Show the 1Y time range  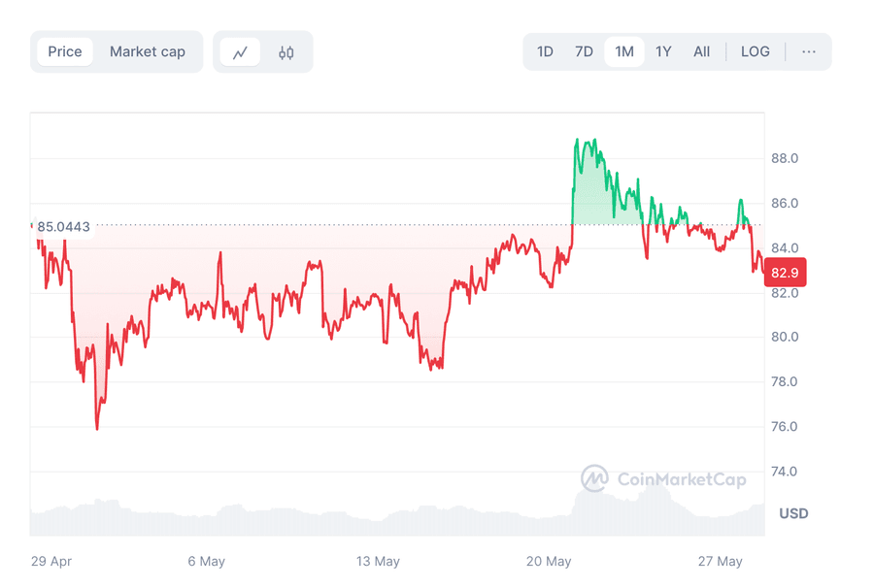[x=663, y=51]
